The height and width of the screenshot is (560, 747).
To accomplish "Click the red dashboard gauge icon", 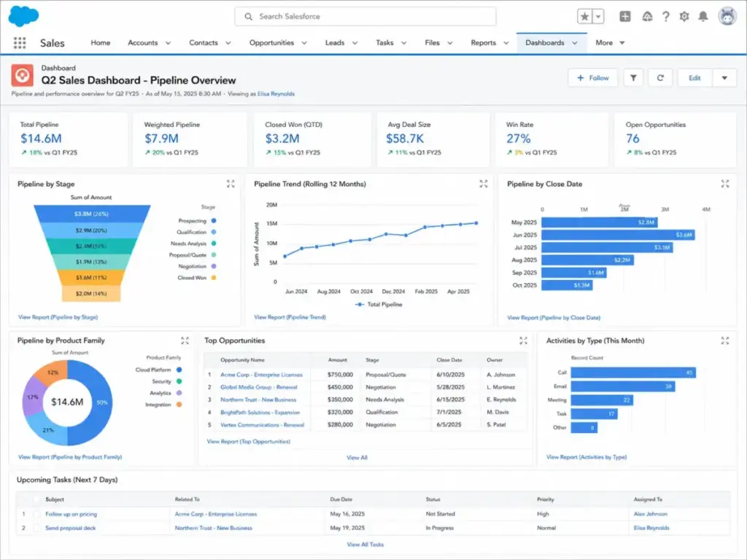I will [x=22, y=75].
